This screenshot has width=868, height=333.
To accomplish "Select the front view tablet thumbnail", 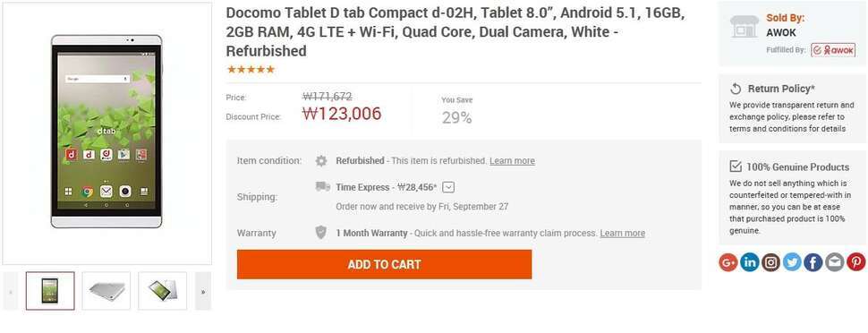I will [50, 291].
